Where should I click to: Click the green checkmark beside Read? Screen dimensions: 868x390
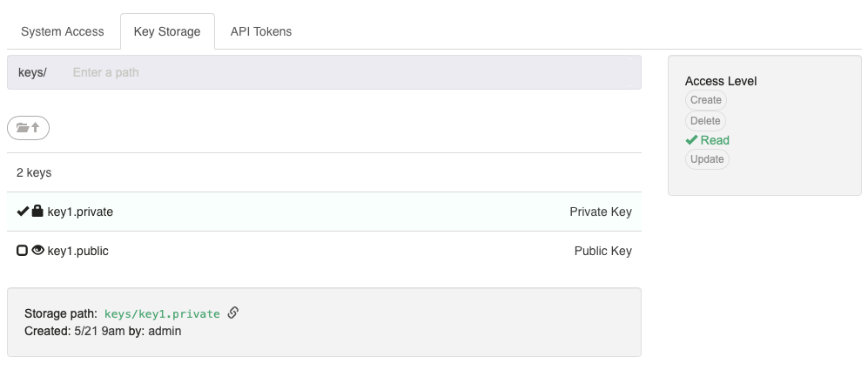pos(691,140)
